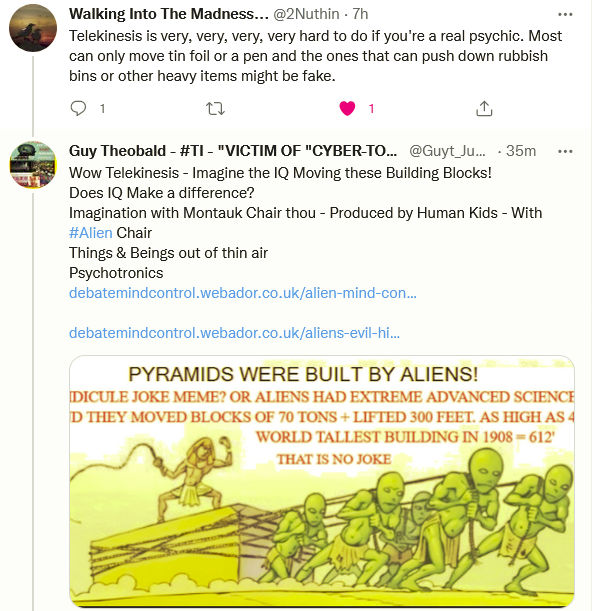Image resolution: width=598 pixels, height=611 pixels.
Task: Open Guy Theobald's profile avatar
Action: [33, 165]
